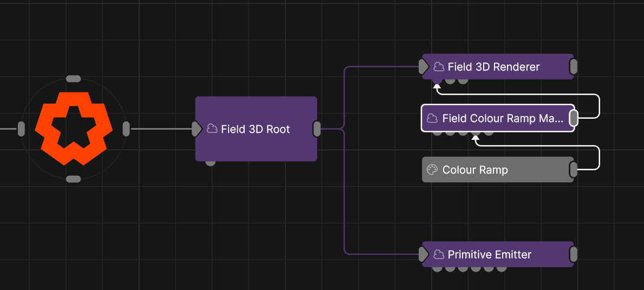Viewport: 644px width, 290px height.
Task: Click the cloud icon on Primitive Emitter
Action: click(x=439, y=254)
